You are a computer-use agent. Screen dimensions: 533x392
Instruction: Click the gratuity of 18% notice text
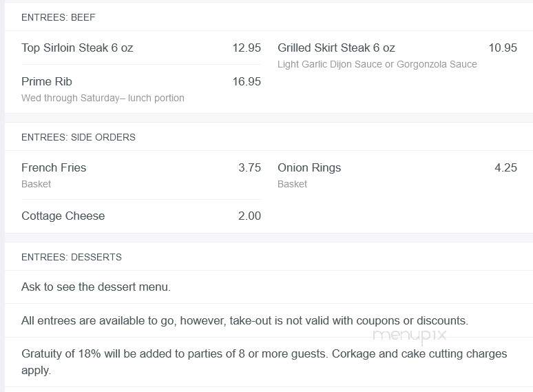(x=264, y=362)
